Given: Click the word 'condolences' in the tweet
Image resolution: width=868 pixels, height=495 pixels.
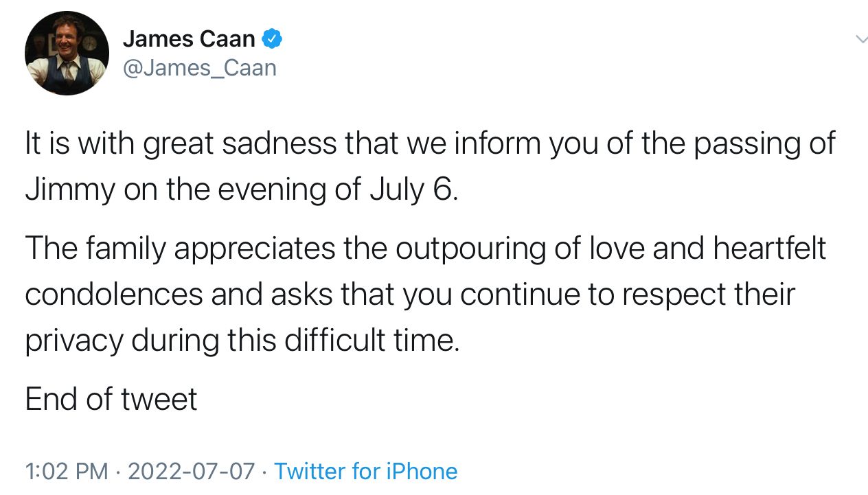Looking at the screenshot, I should [114, 294].
